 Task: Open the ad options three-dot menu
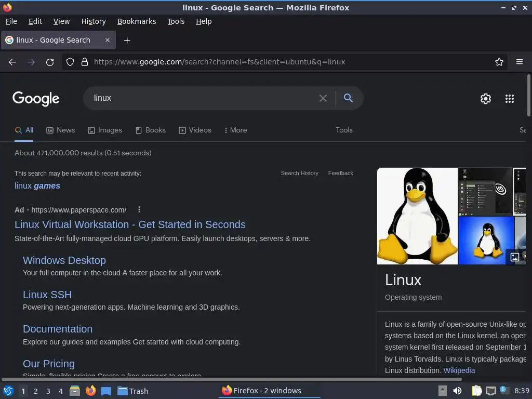tap(139, 209)
